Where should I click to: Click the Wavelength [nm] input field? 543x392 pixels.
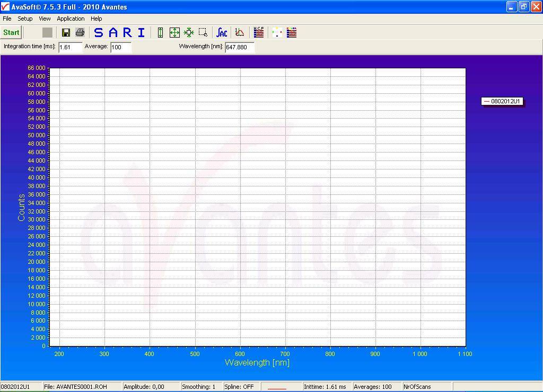pyautogui.click(x=240, y=47)
